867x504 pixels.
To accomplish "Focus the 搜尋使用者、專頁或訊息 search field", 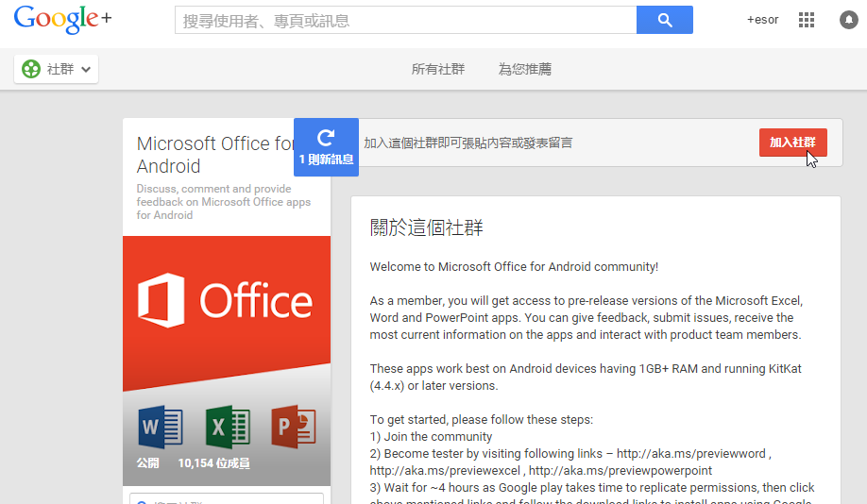I will coord(406,20).
